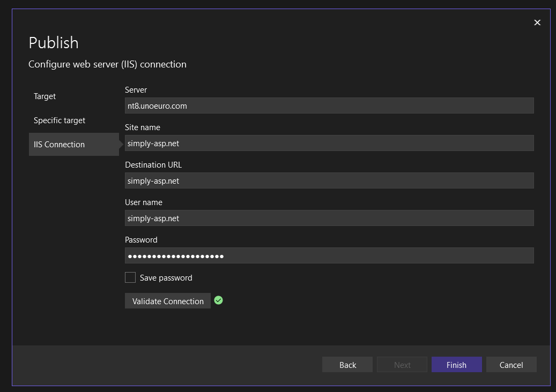Focus the masked Password field

tap(329, 255)
